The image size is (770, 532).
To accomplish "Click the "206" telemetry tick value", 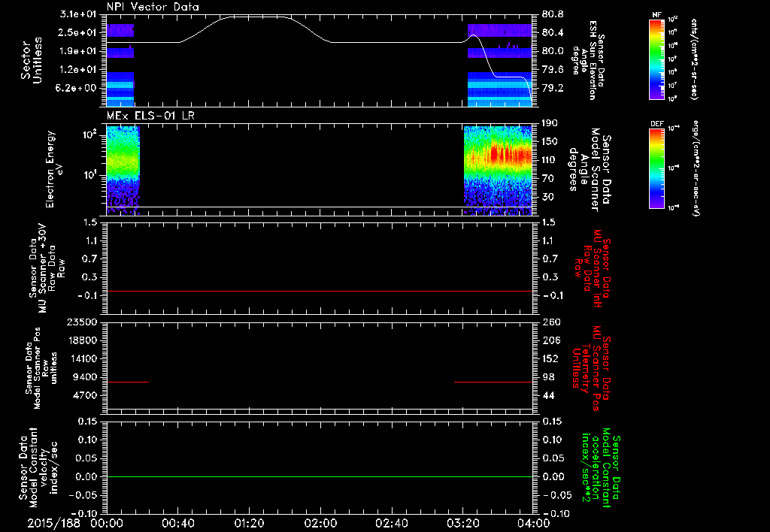I will click(x=552, y=340).
